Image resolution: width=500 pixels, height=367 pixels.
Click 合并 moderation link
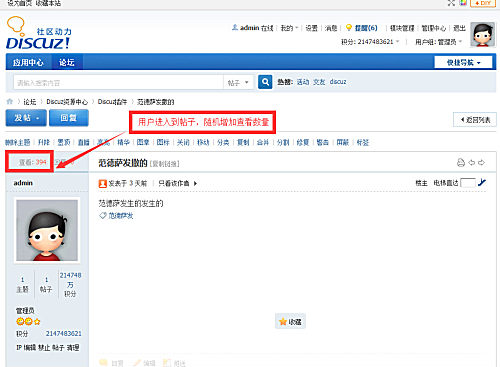tap(263, 142)
